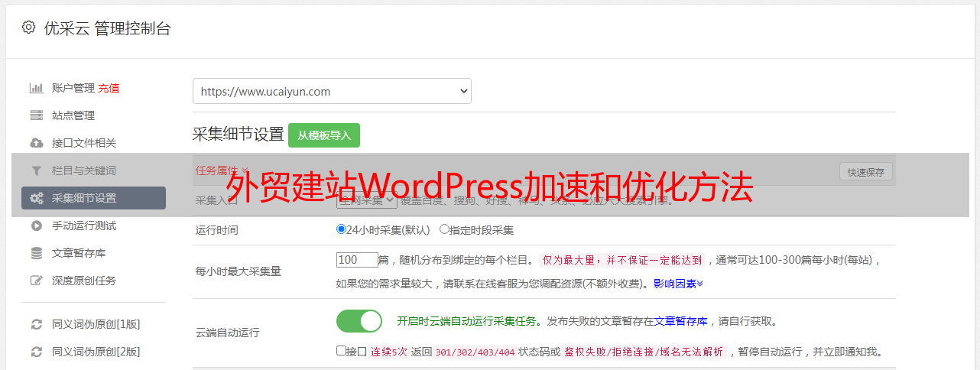Click the 仅为最大量,并不保证一定能达到 note
Screen dimensions: 980x370
623,260
